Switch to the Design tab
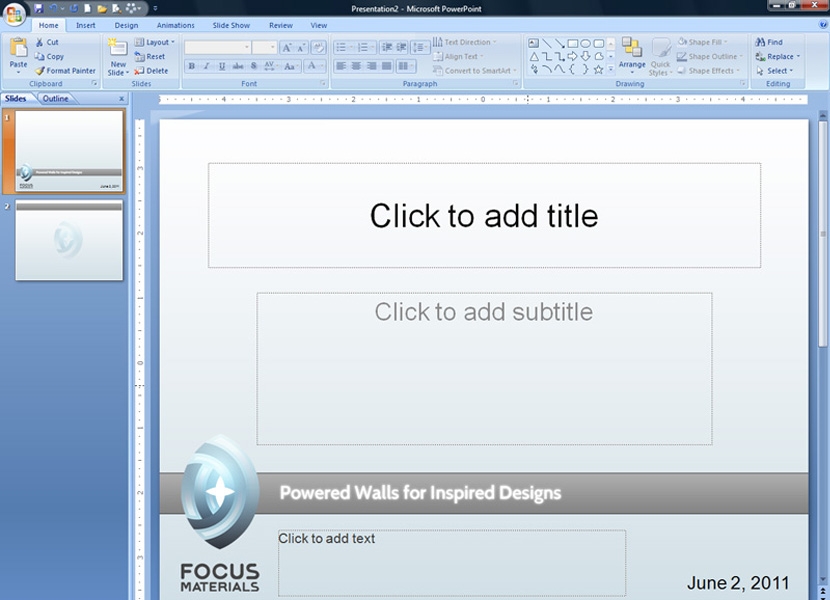 [126, 25]
